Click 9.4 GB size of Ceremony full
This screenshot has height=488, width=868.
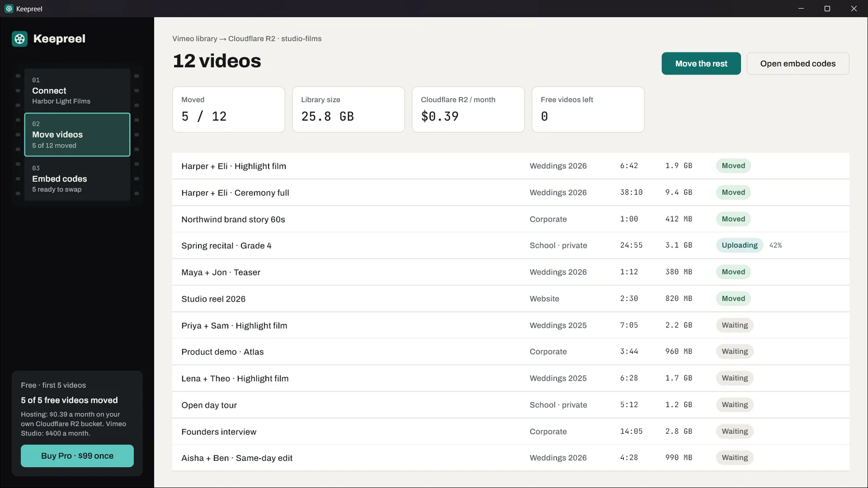(679, 192)
